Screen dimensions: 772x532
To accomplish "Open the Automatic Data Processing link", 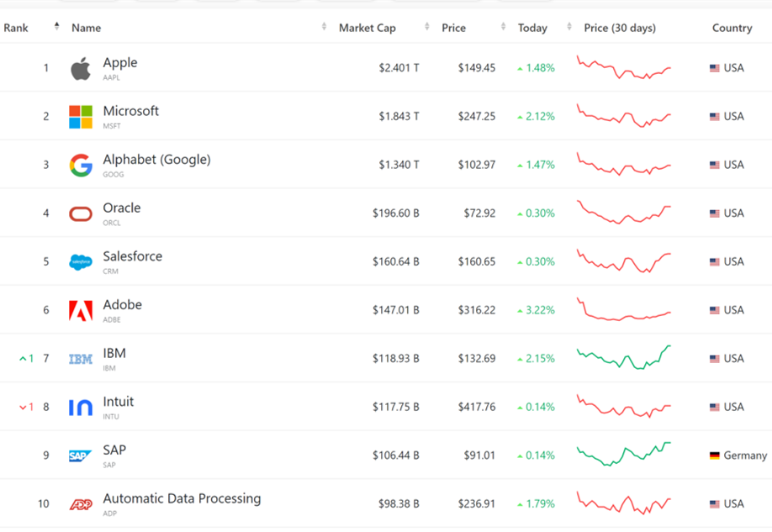I will click(182, 498).
